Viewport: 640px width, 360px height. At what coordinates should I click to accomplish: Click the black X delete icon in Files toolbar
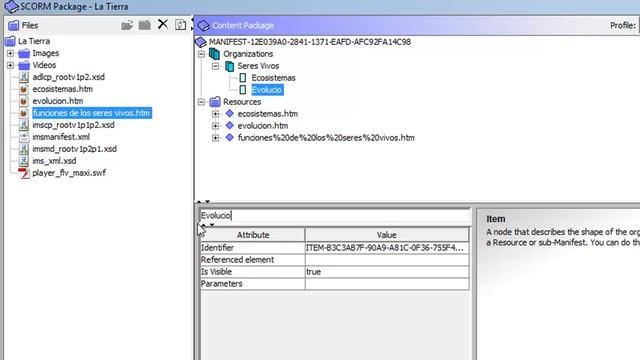163,24
